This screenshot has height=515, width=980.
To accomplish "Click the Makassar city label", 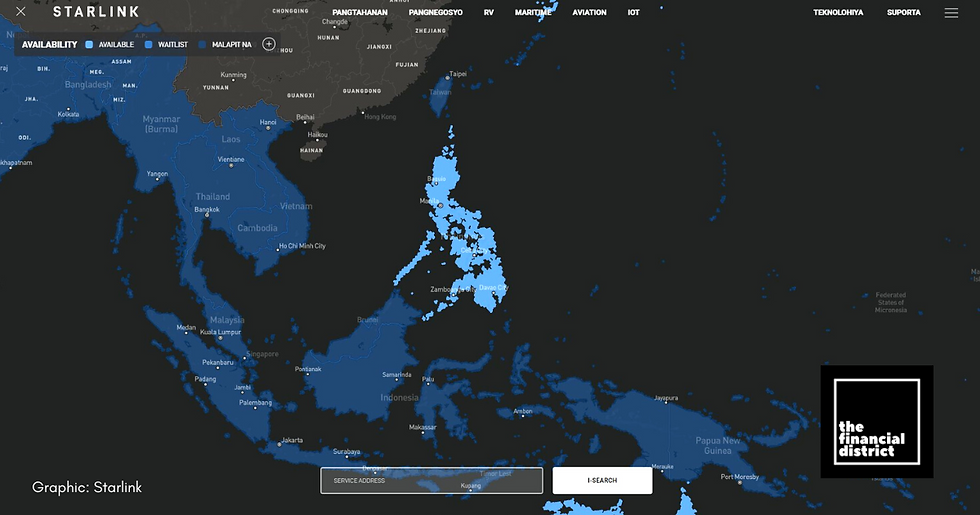I will pyautogui.click(x=422, y=428).
